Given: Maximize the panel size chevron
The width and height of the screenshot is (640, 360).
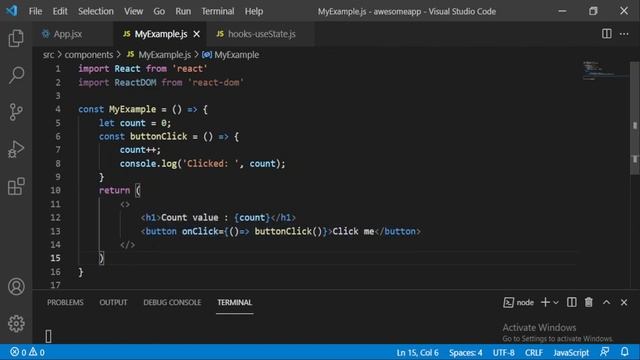Looking at the screenshot, I should point(606,302).
